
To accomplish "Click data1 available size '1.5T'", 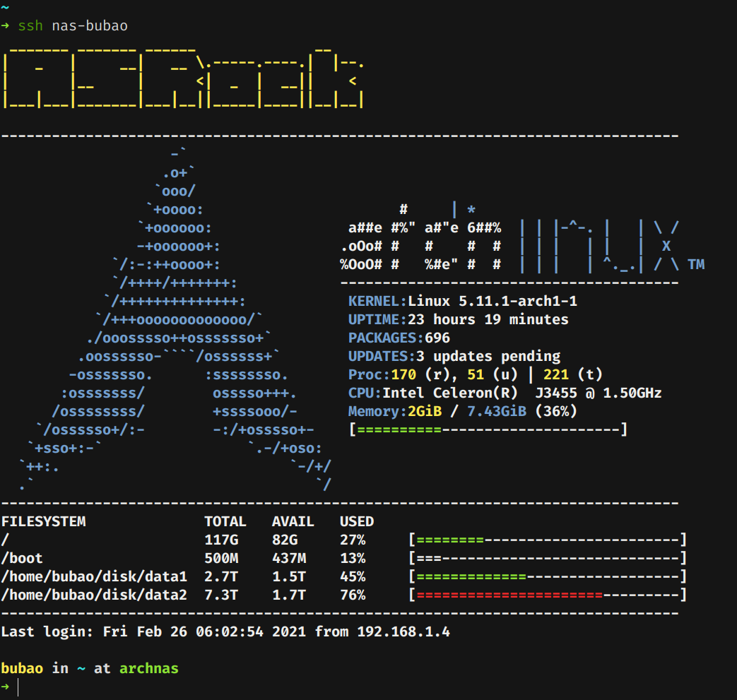I will click(289, 576).
